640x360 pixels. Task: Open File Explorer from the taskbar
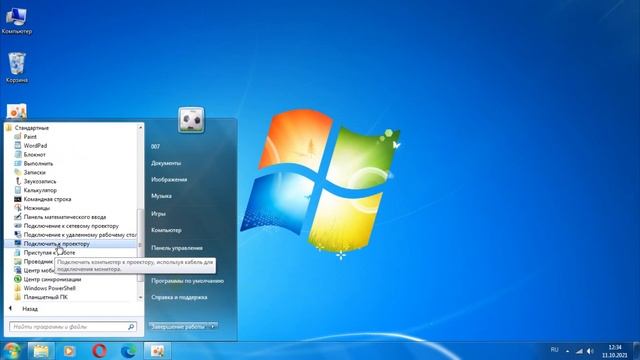point(41,351)
